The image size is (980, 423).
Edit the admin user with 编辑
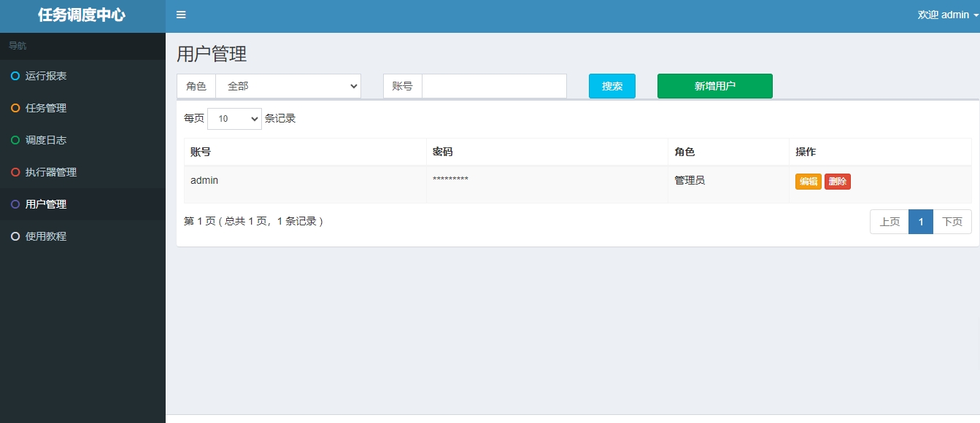[808, 182]
